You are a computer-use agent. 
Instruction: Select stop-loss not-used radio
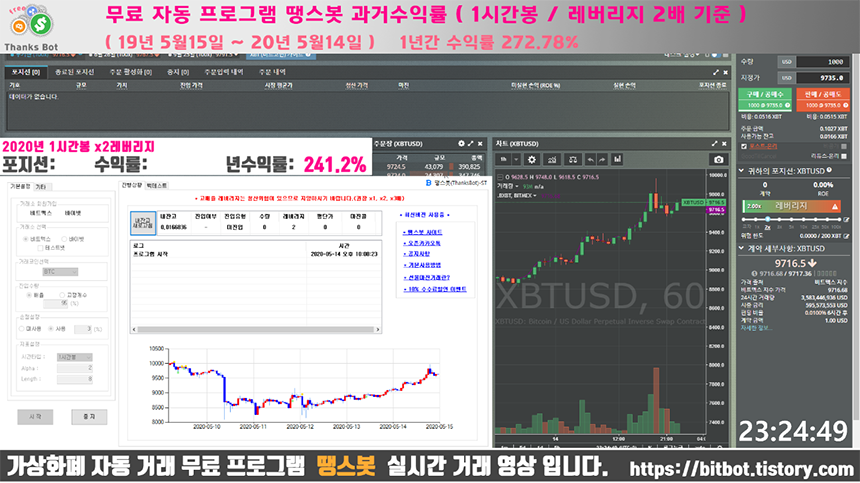(x=22, y=329)
